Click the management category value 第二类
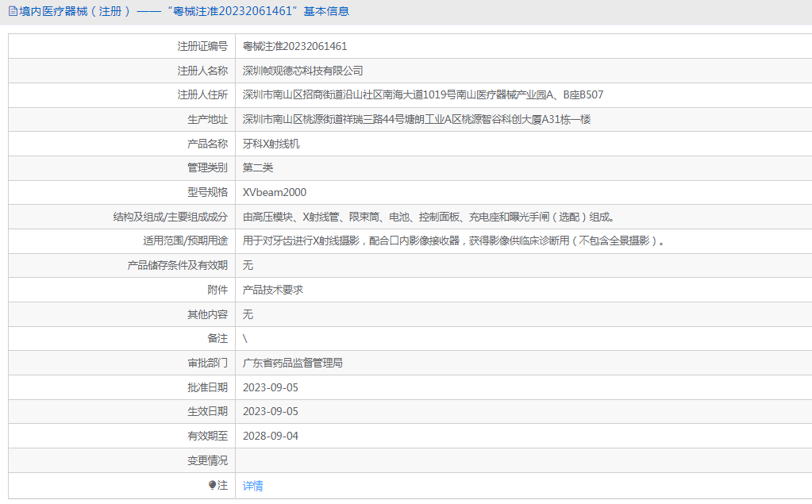 pos(258,167)
